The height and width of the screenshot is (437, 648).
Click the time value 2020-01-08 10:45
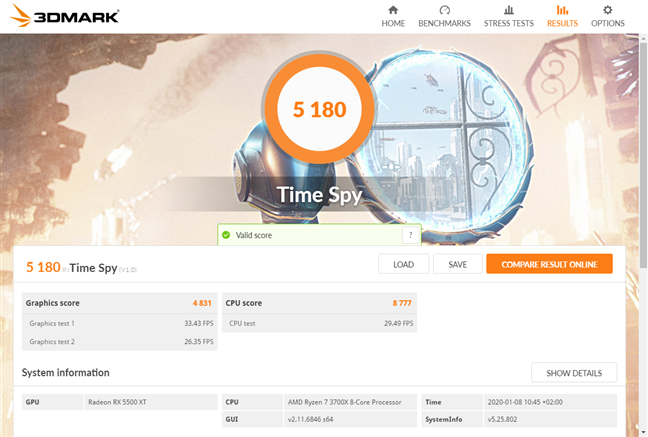tap(525, 402)
